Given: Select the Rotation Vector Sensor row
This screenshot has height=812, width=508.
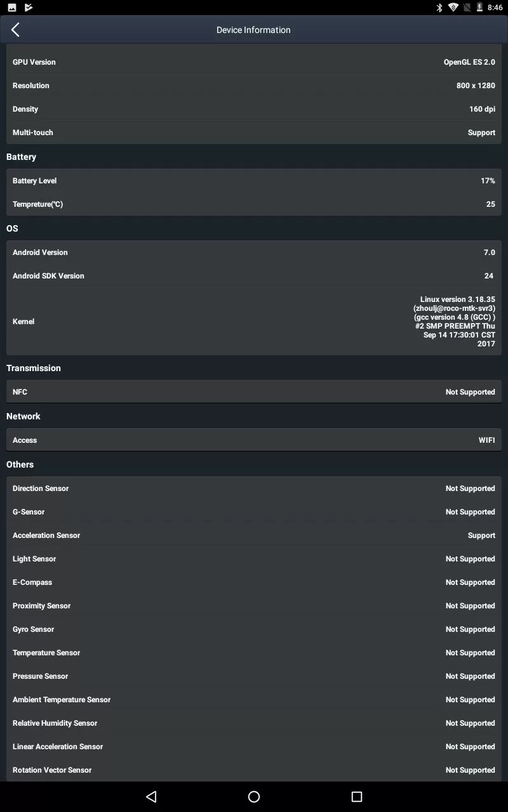Looking at the screenshot, I should click(254, 770).
